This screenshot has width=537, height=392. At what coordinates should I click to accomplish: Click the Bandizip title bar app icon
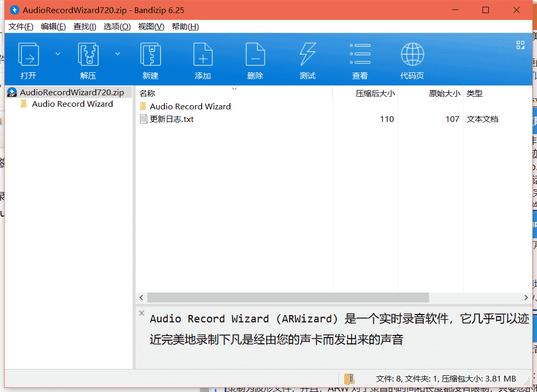14,10
